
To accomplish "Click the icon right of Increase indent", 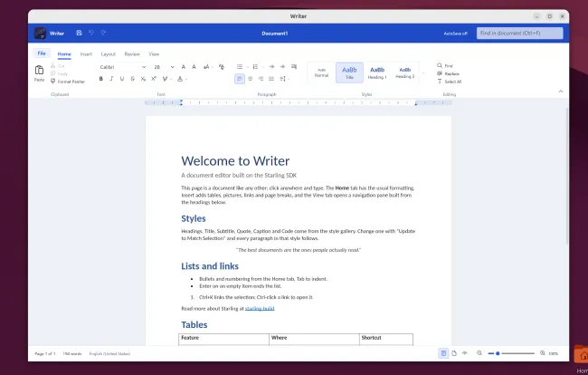I will tap(294, 67).
